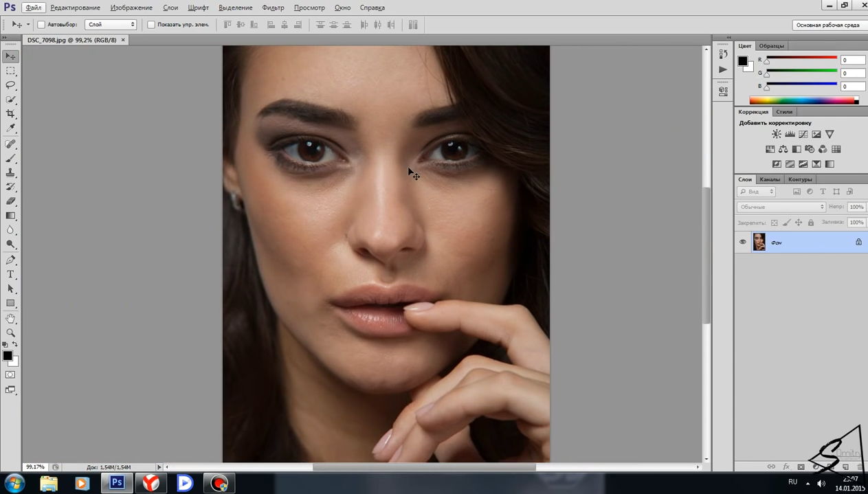Screen dimensions: 868x494
Task: Activate the Zoom tool
Action: tap(10, 333)
